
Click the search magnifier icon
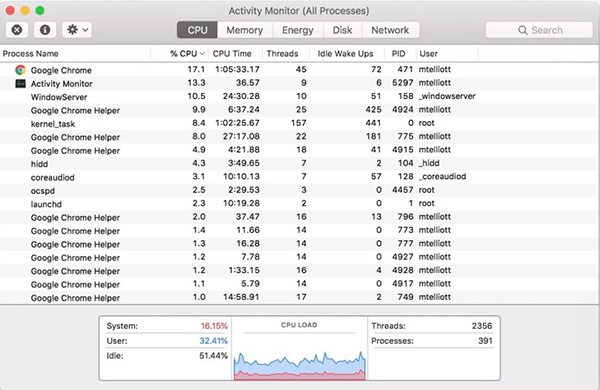(x=522, y=30)
